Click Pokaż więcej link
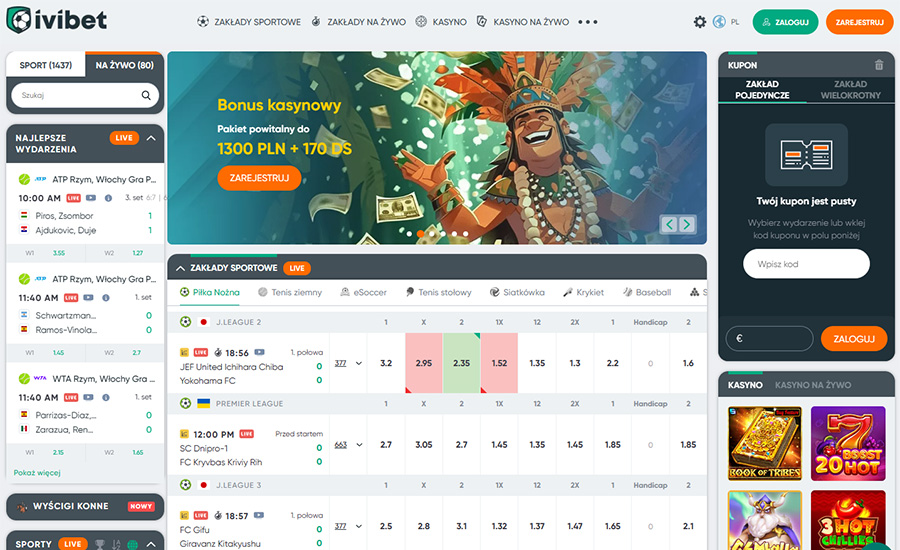This screenshot has width=900, height=550. 37,472
